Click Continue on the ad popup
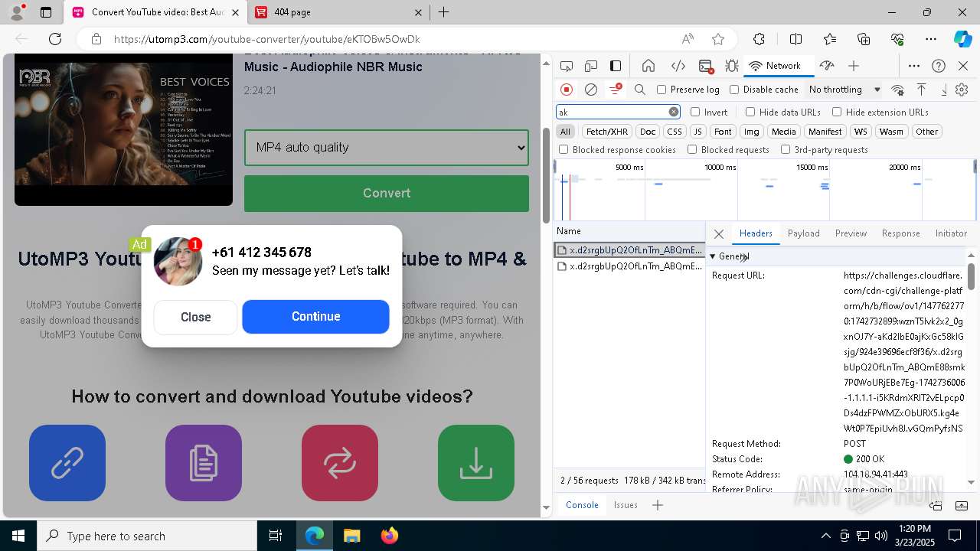 tap(315, 317)
